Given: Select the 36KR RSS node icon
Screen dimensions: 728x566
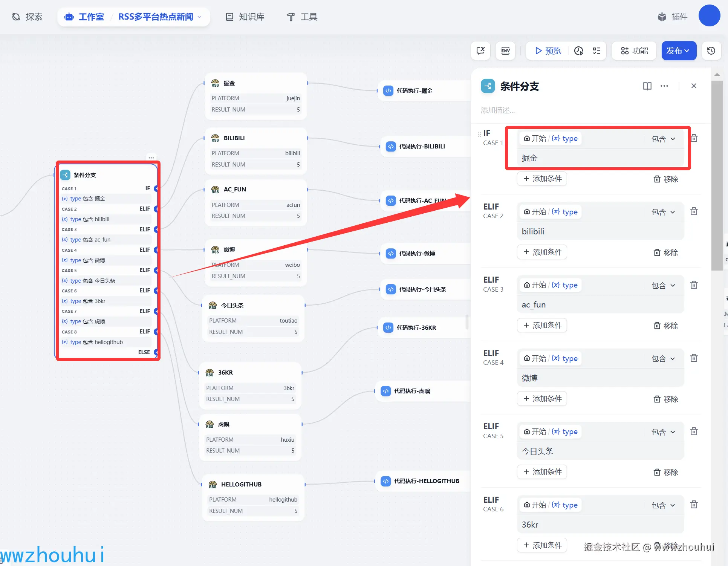Looking at the screenshot, I should (x=210, y=373).
